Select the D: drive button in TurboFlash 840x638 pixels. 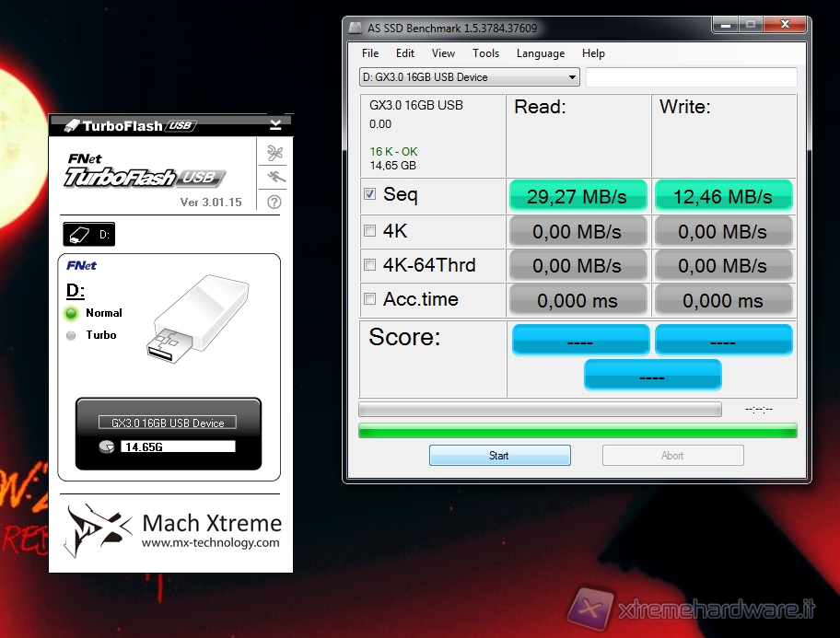pyautogui.click(x=88, y=235)
